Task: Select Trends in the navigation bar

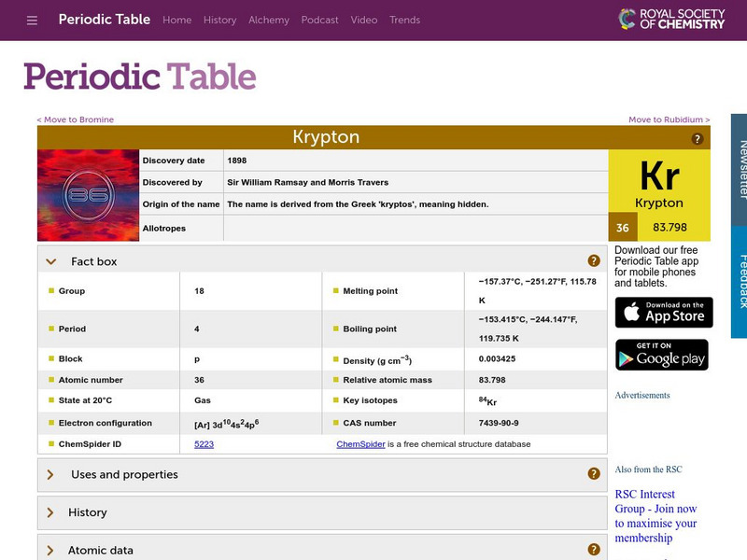Action: [405, 20]
